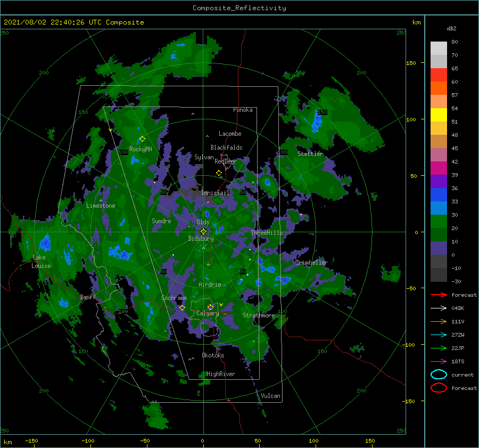Viewport: 479px width, 448px height.
Task: Click the Composite_Reflectivity title
Action: tap(239, 8)
